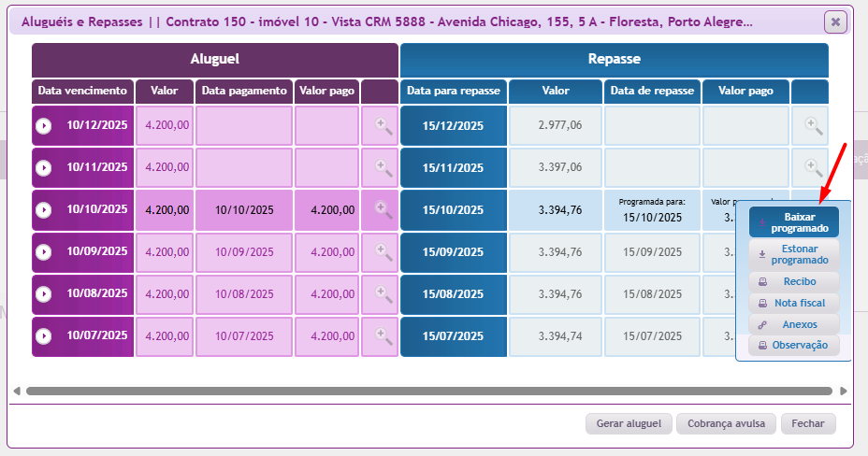Click magnifier icon in 10/08/2025 aluguel row
Image resolution: width=868 pixels, height=456 pixels.
383,294
